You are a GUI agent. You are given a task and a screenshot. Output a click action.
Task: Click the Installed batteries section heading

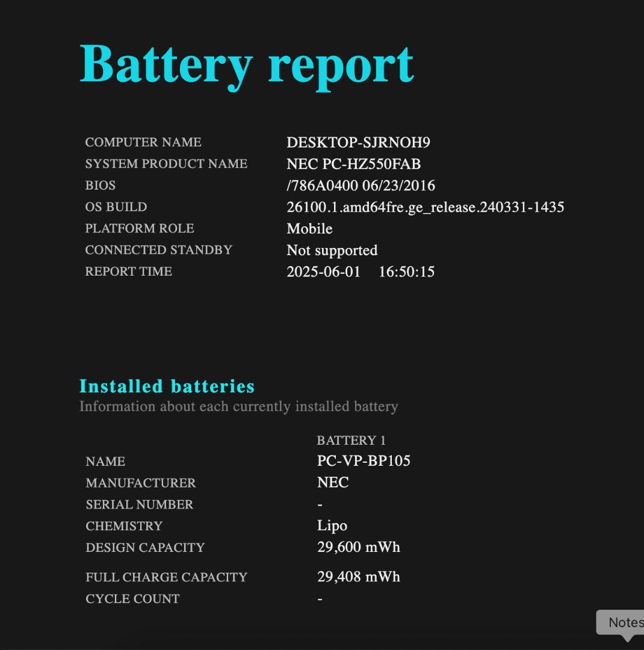coord(167,386)
